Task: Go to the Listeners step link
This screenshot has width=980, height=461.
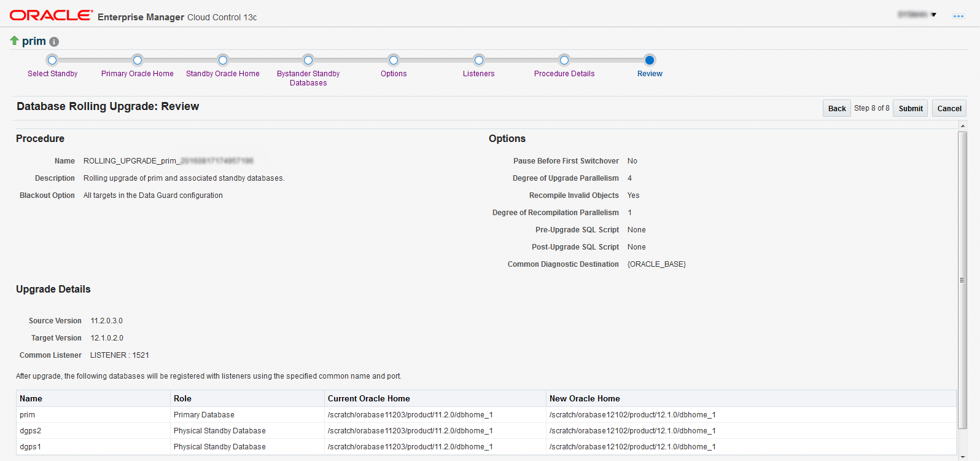Action: 479,74
